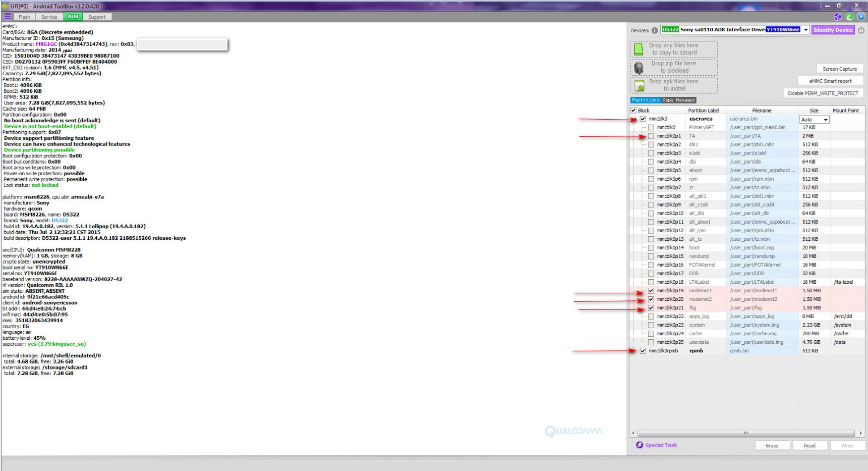The width and height of the screenshot is (868, 471).
Task: Uncheck the mmcblk0 userarea checkbox
Action: pos(643,119)
